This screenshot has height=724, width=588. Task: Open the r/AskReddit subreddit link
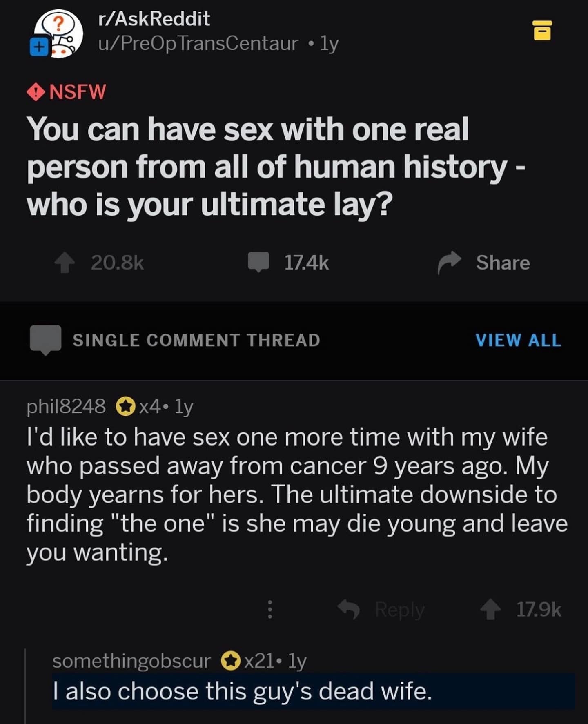point(154,19)
